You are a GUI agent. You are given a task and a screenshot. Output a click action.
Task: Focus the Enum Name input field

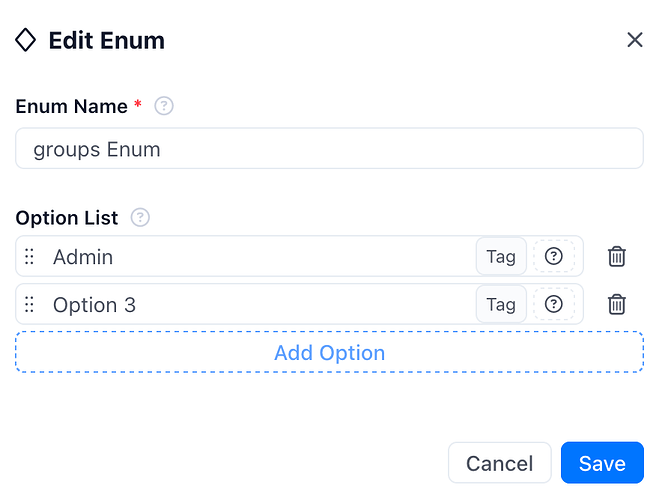[x=329, y=148]
